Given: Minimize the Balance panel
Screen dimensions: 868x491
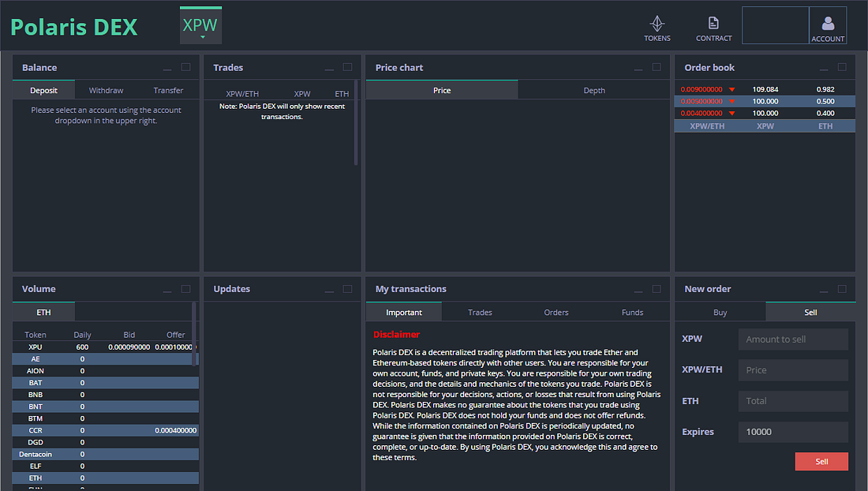Looking at the screenshot, I should (167, 68).
